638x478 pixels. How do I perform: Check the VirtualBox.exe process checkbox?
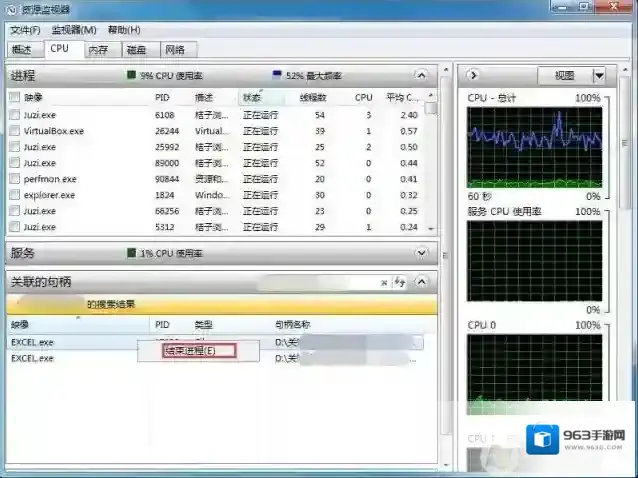point(14,131)
